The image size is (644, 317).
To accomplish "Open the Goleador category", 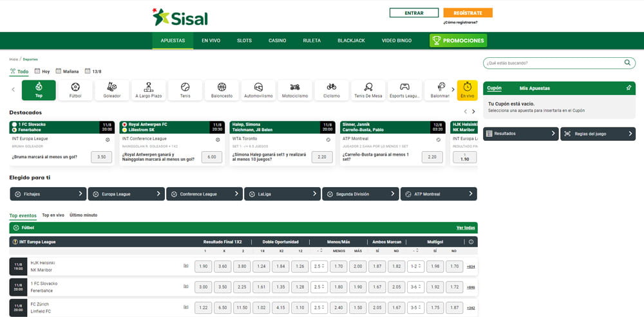I will pos(111,90).
